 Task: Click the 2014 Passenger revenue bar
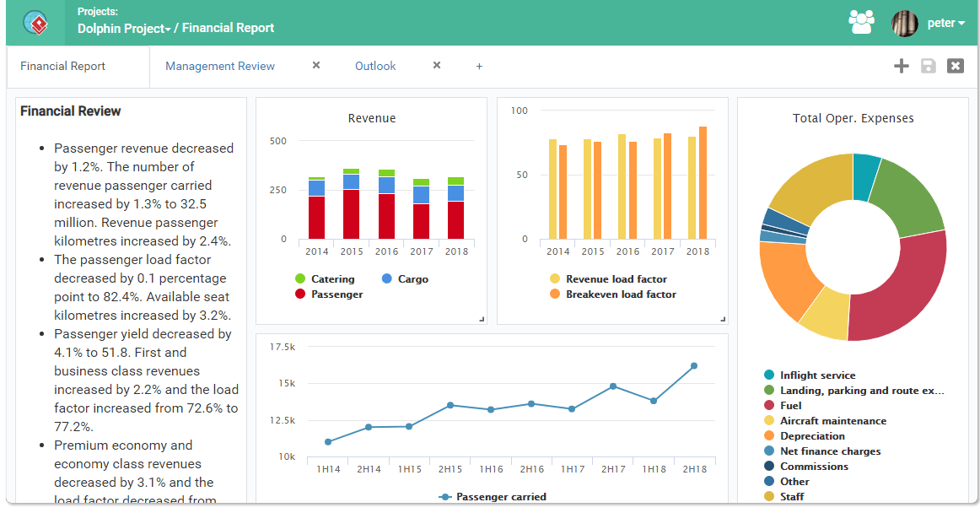click(317, 218)
